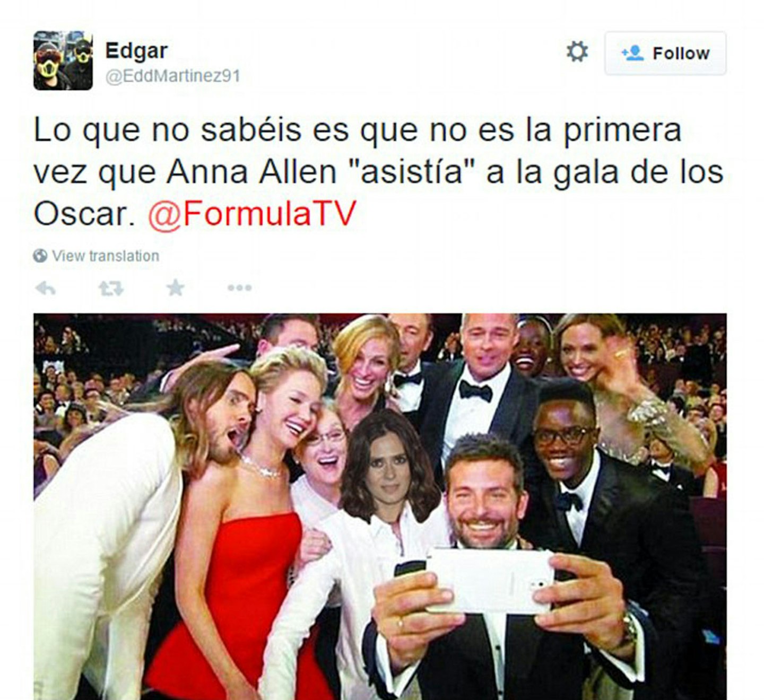Open the @EddMartinez91 handle link
The height and width of the screenshot is (700, 764).
173,76
